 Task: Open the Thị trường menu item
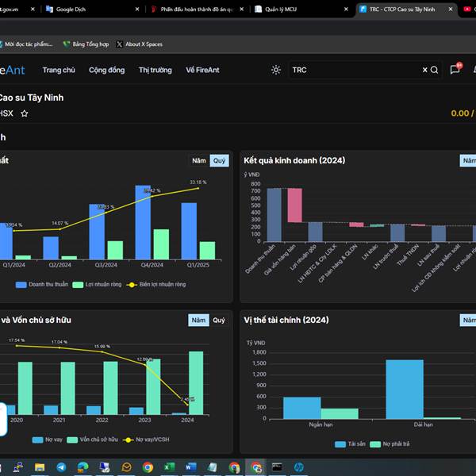click(x=155, y=70)
